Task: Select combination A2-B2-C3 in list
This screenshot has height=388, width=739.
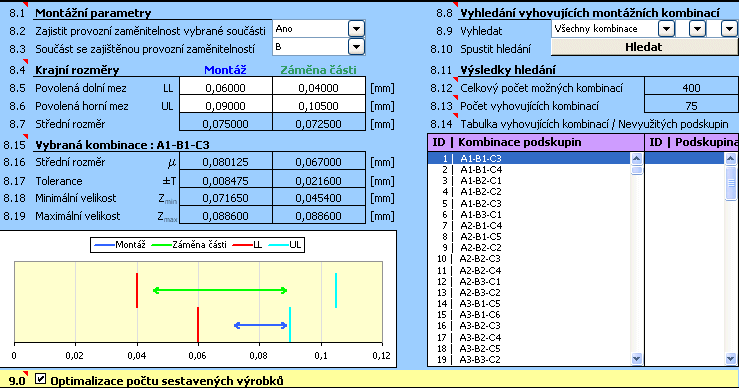Action: [x=481, y=259]
